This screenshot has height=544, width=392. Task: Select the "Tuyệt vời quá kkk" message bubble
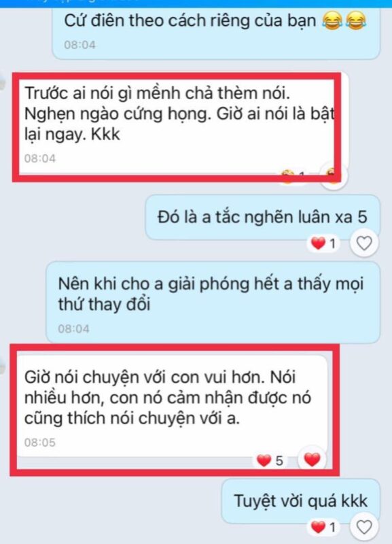coord(300,501)
